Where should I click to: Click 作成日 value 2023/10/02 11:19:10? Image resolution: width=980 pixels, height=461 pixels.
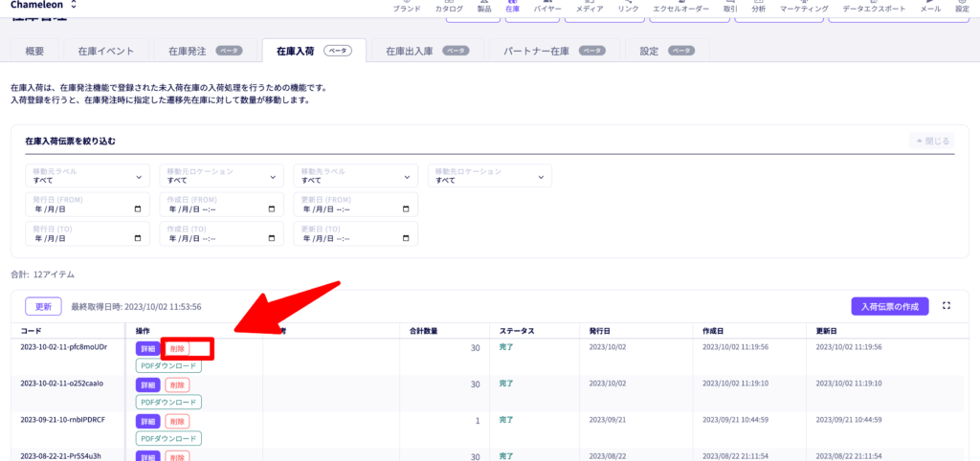click(x=736, y=383)
